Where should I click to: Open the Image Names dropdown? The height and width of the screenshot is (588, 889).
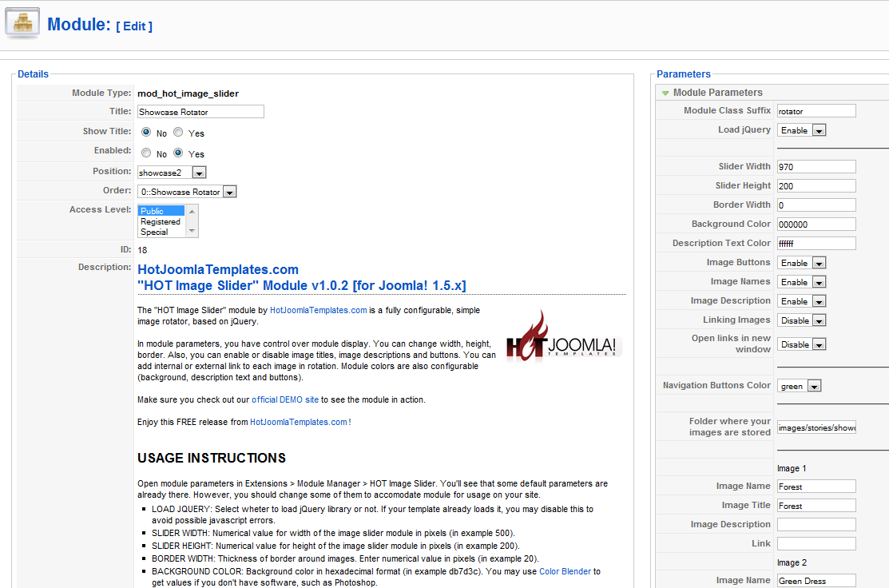(x=802, y=282)
